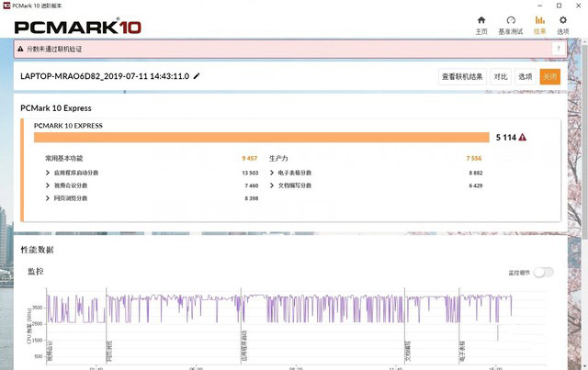Maximize the PCMark 10 window

559,6
